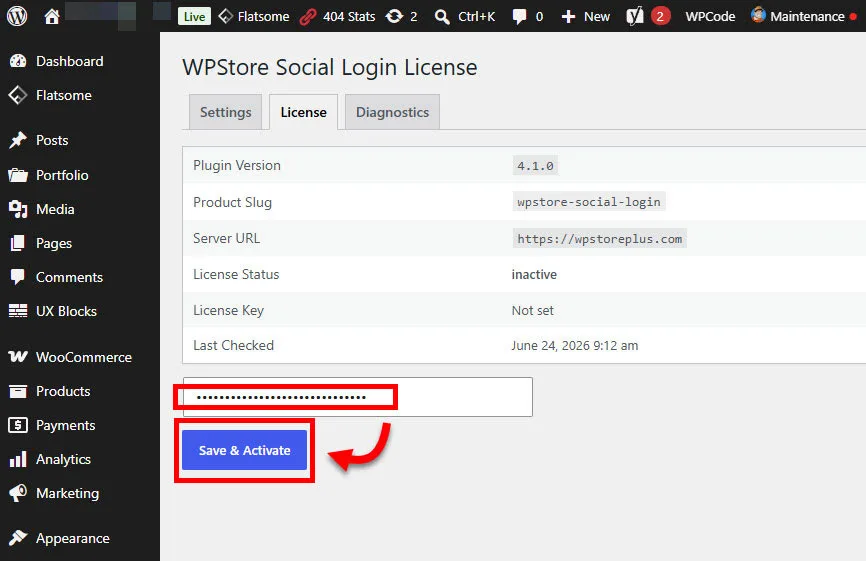Click the 404 Stats link icon
The width and height of the screenshot is (866, 561).
point(308,17)
